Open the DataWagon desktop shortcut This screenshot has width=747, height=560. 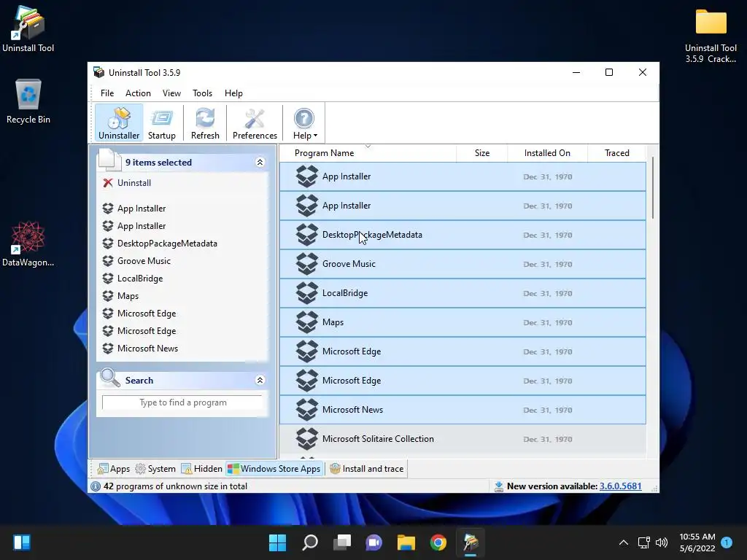[x=28, y=244]
